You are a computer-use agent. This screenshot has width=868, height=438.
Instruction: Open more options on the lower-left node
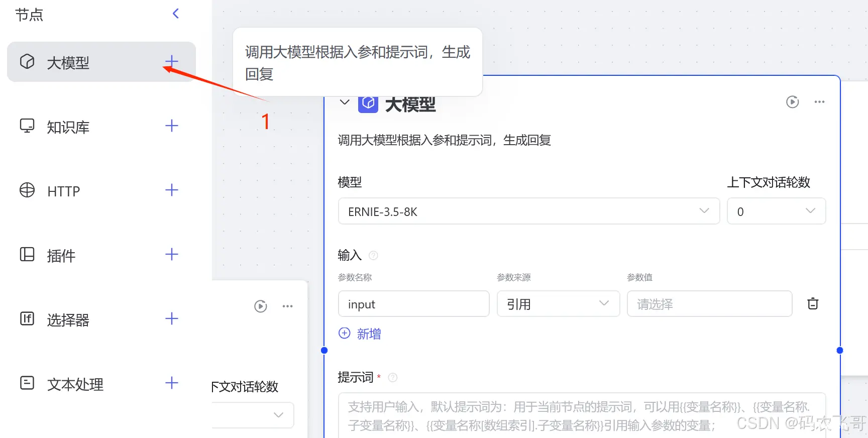coord(287,306)
